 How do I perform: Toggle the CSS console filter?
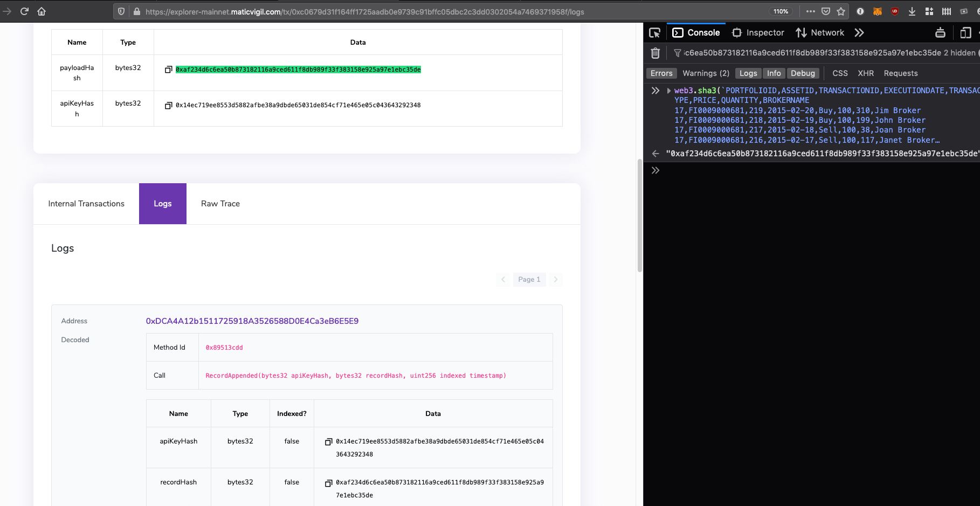(x=840, y=73)
